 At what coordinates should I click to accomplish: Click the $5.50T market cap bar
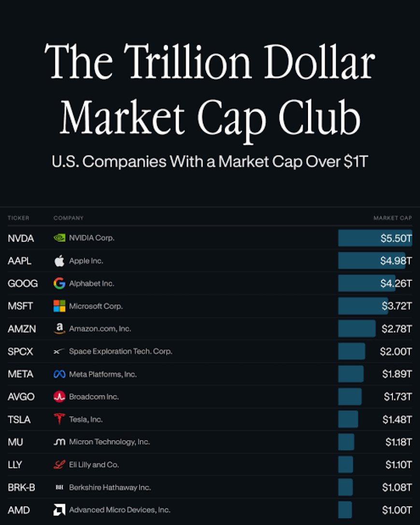point(375,238)
